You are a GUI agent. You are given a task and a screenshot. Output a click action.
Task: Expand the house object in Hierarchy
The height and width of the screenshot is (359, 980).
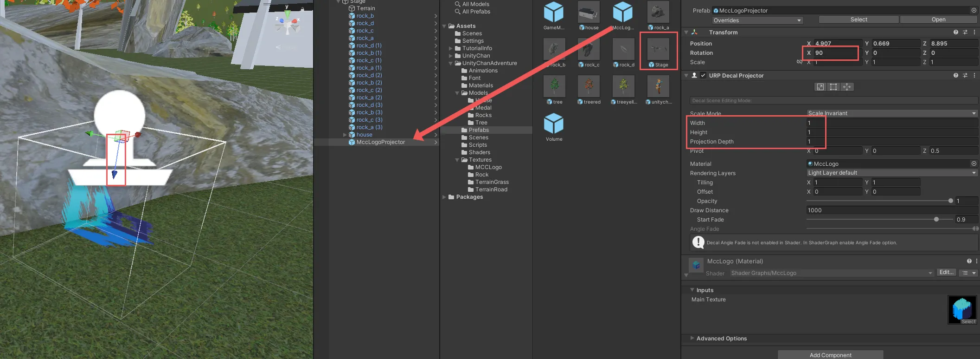coord(345,135)
